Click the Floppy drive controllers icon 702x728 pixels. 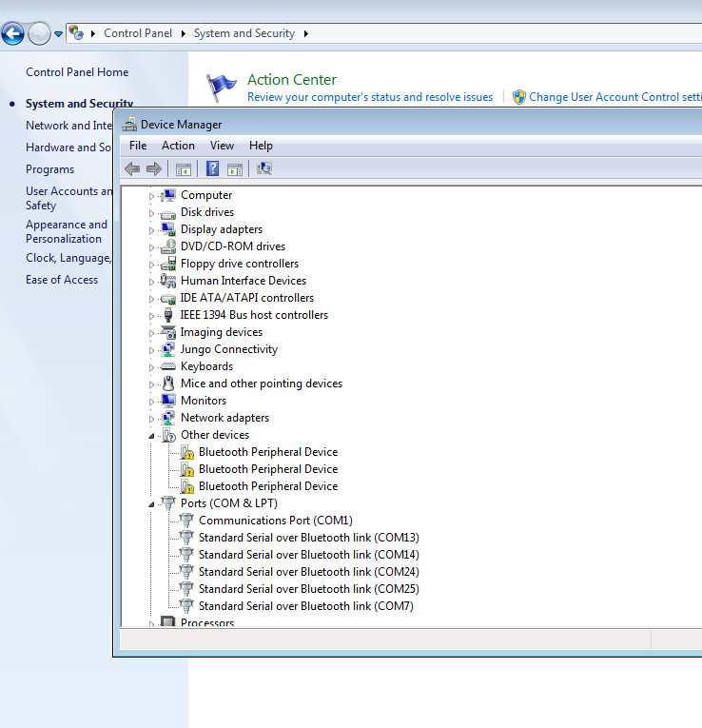point(168,264)
